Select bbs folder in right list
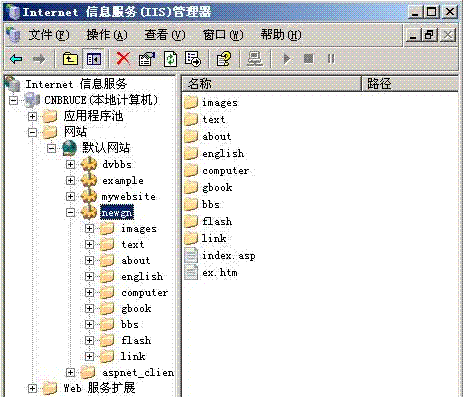This screenshot has height=397, width=463. click(211, 204)
